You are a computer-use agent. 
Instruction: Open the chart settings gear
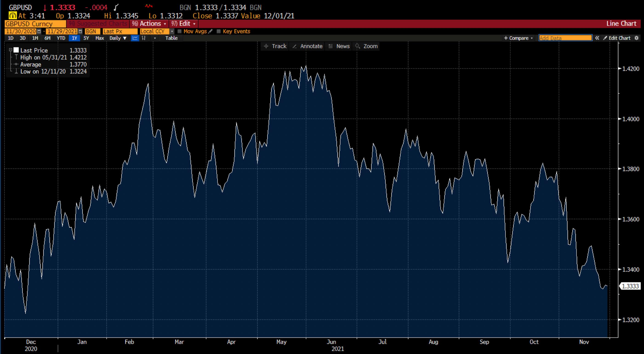(637, 38)
